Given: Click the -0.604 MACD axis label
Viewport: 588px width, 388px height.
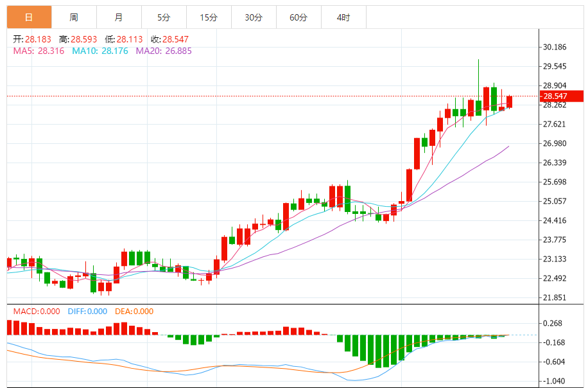Looking at the screenshot, I should click(554, 362).
